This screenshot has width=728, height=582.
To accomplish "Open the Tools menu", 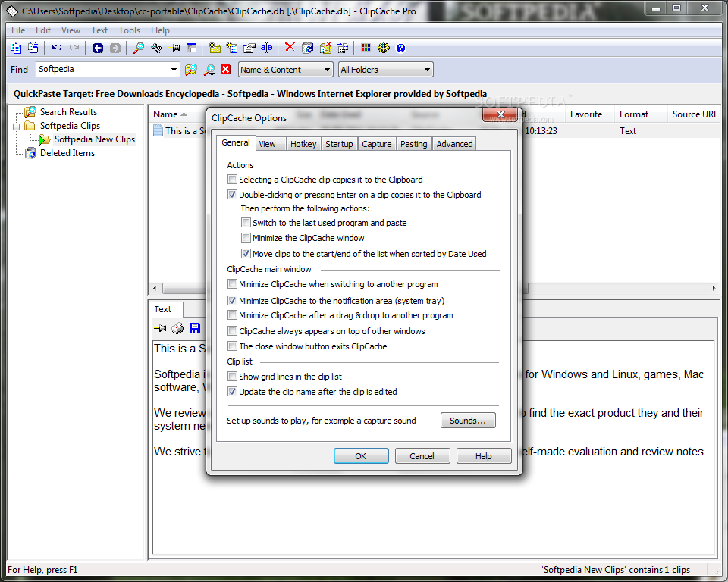I will (129, 30).
